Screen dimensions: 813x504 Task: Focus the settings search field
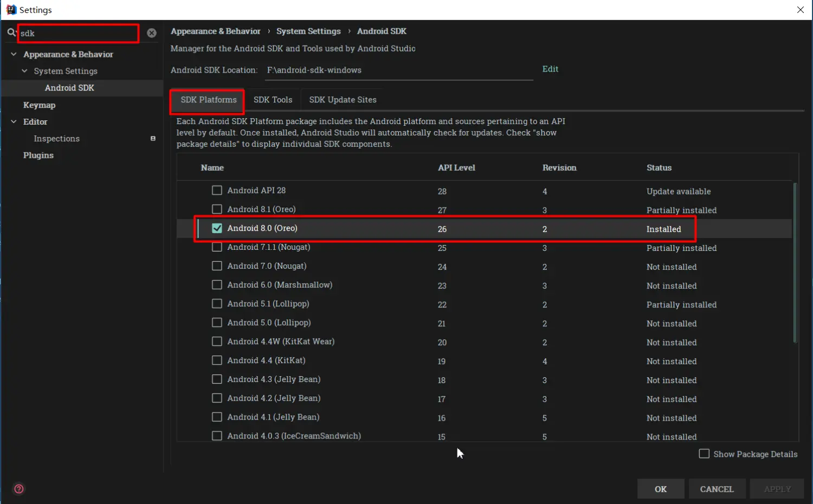[x=79, y=33]
